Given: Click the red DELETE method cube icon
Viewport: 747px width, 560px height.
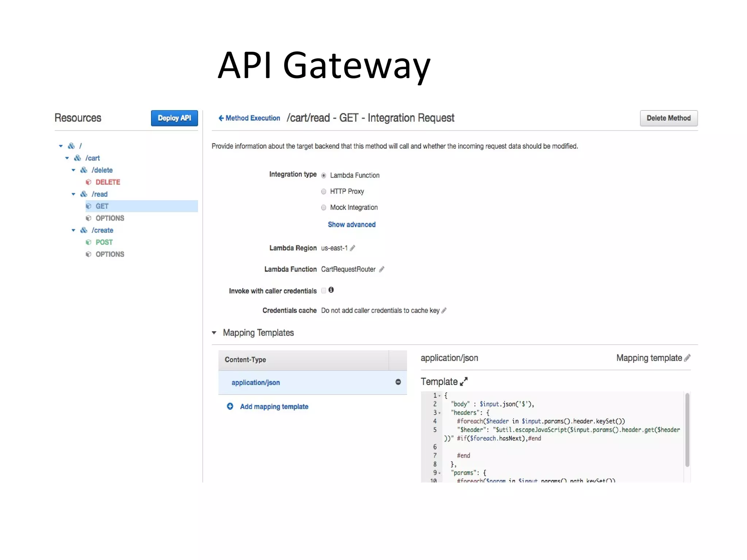Looking at the screenshot, I should pos(89,182).
